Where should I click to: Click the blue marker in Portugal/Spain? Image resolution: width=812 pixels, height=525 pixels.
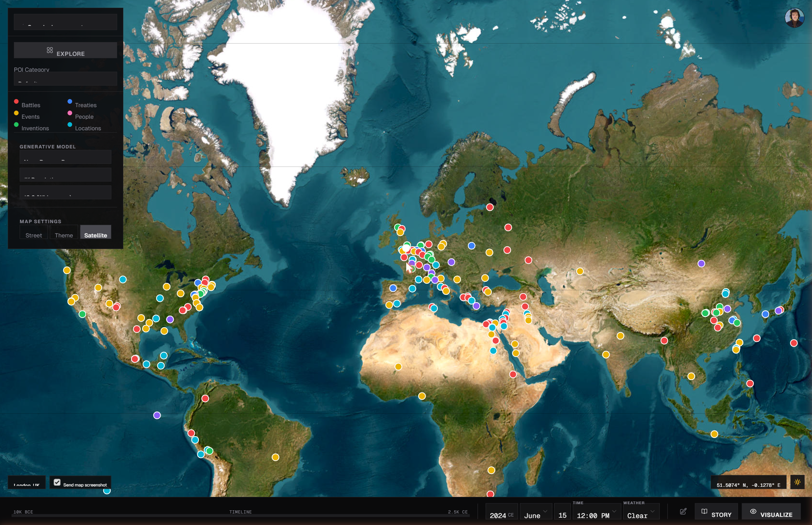393,288
